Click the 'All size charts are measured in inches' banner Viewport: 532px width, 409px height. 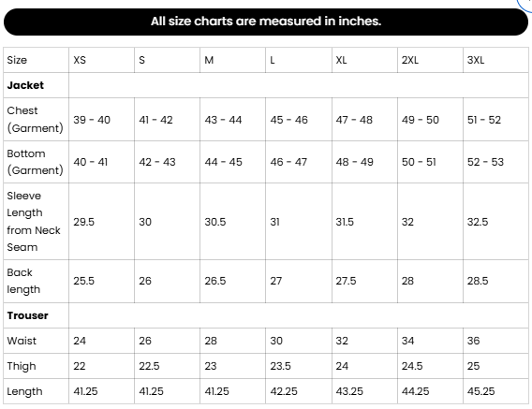pos(266,22)
